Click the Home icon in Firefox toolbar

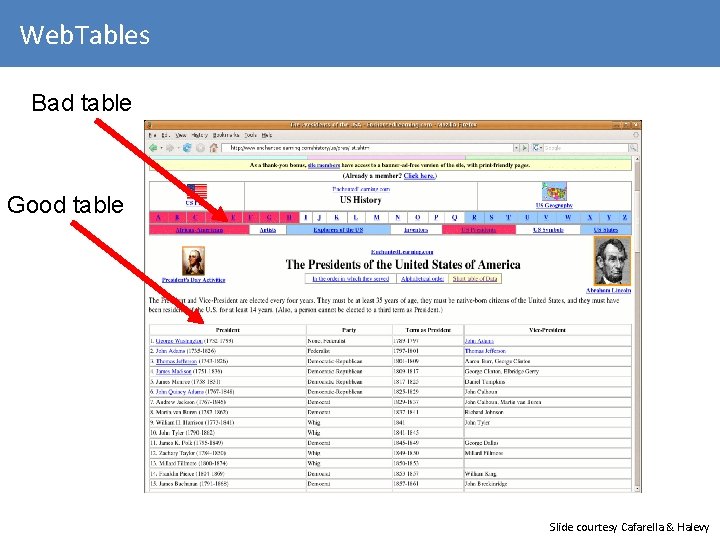point(214,148)
